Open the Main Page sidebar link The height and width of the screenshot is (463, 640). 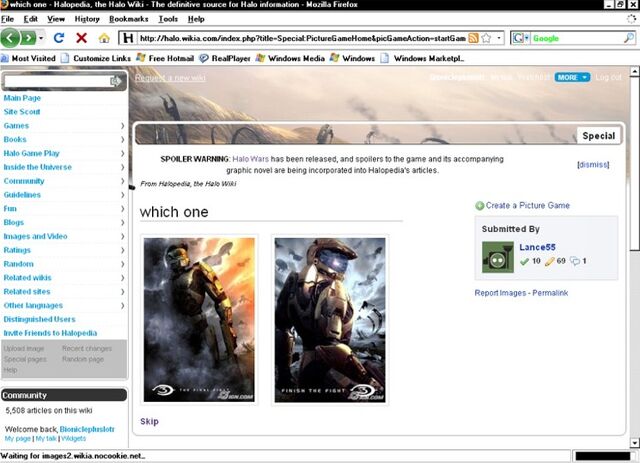22,98
